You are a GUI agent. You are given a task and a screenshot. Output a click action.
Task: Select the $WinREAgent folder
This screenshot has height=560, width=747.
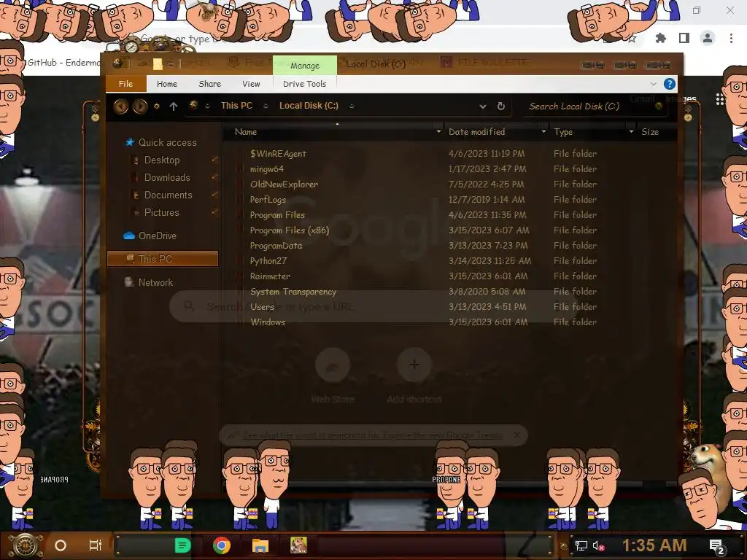[278, 154]
